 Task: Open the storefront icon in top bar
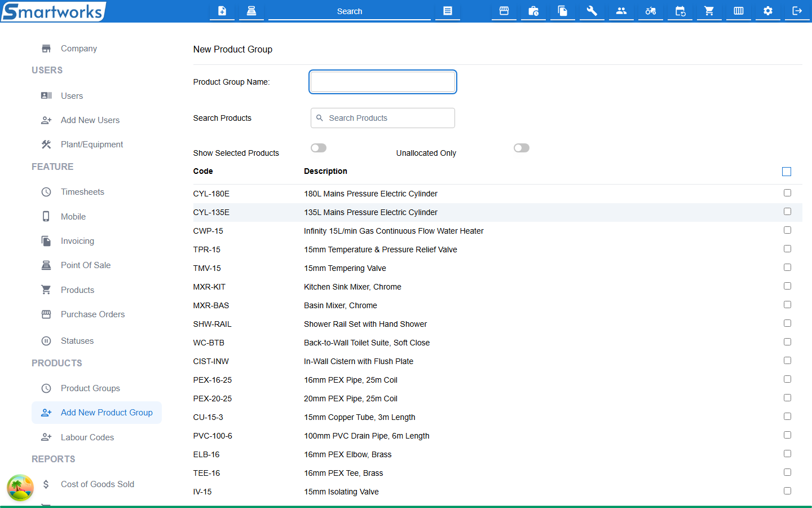click(504, 11)
